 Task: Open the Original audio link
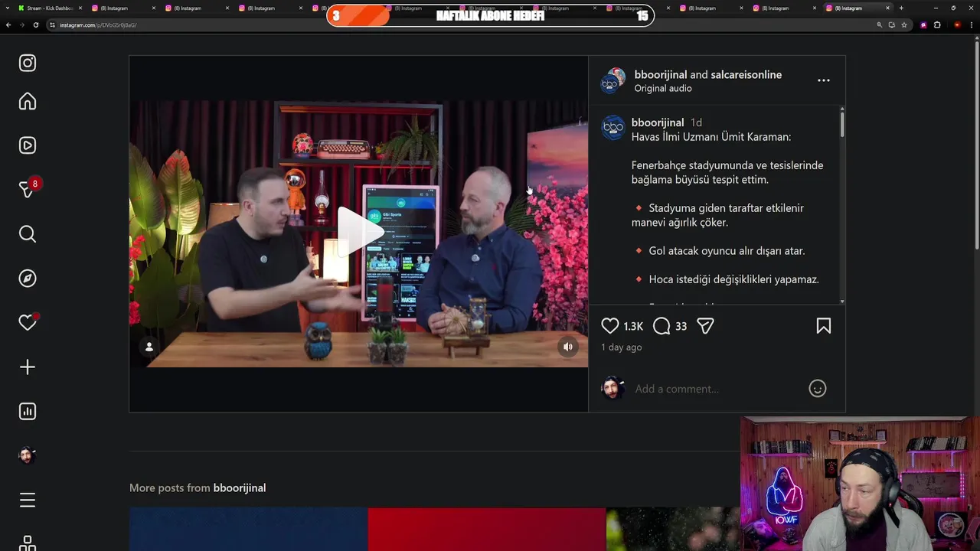pyautogui.click(x=663, y=88)
